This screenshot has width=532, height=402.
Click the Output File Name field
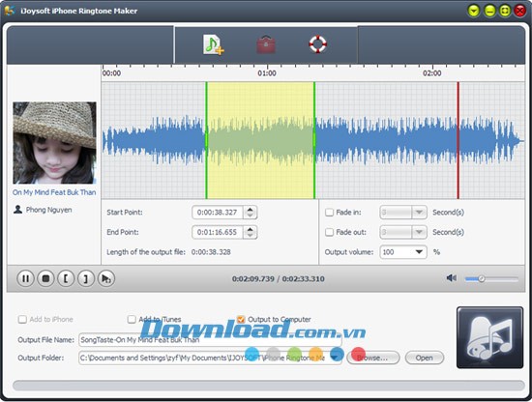pos(210,339)
